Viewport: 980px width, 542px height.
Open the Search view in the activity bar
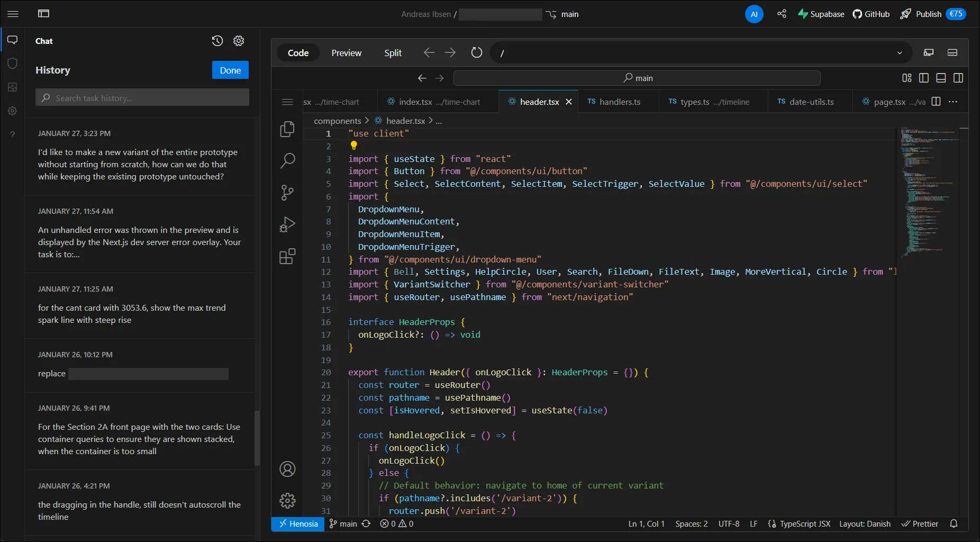[x=287, y=160]
